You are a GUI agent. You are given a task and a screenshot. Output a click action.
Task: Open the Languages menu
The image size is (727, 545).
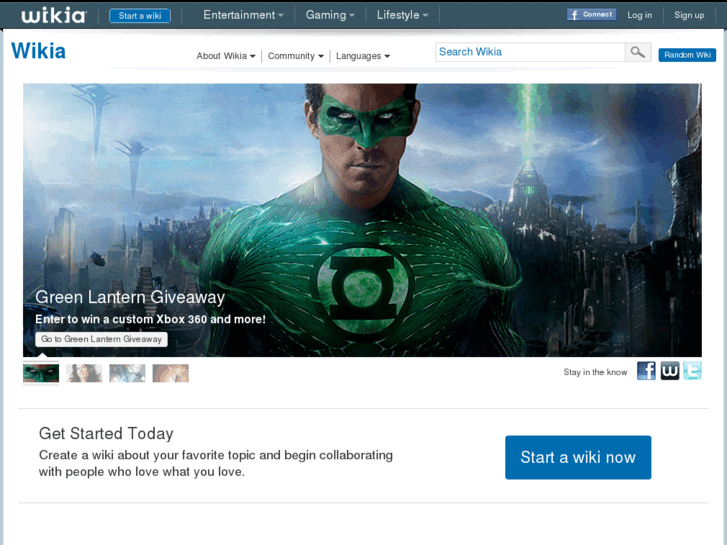[x=363, y=56]
